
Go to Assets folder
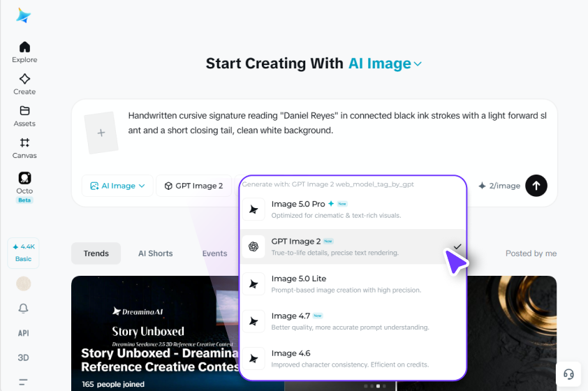[x=24, y=116]
